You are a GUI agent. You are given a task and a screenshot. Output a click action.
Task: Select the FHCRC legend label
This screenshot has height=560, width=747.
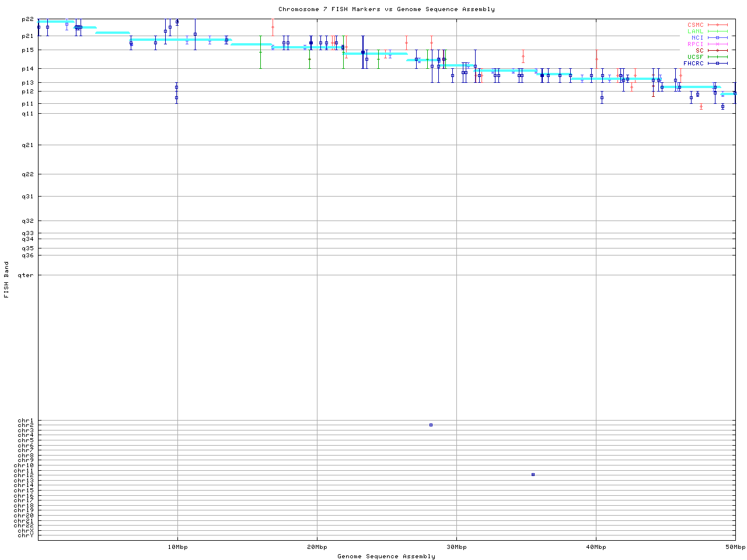pyautogui.click(x=693, y=64)
